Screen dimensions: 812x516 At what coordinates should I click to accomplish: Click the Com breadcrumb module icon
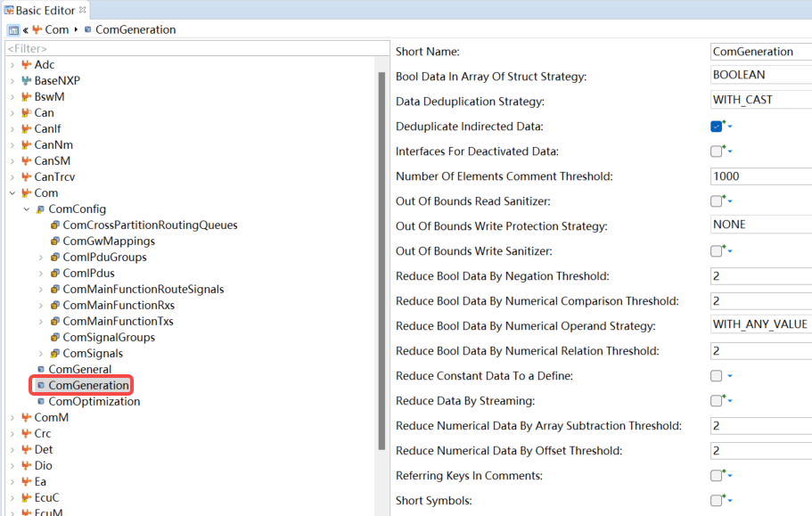(37, 29)
